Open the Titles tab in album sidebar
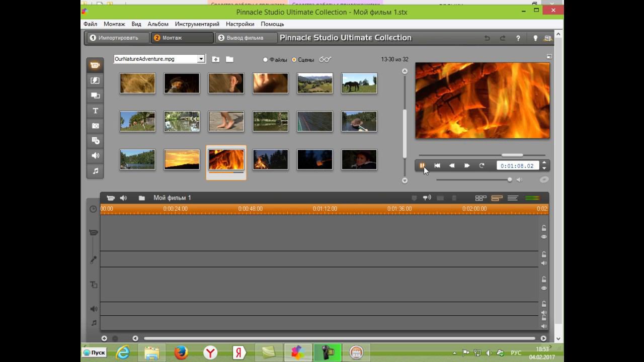This screenshot has width=644, height=362. click(x=95, y=111)
